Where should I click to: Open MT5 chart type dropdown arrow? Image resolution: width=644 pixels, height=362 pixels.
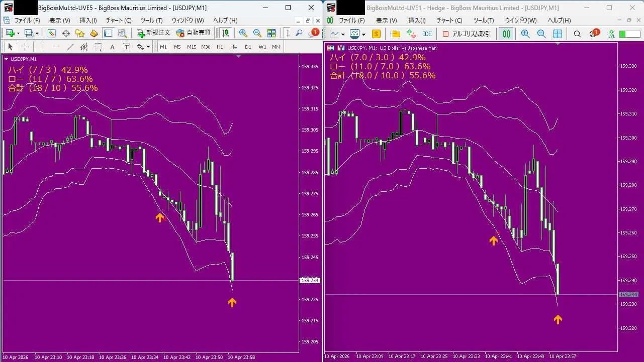tap(343, 34)
